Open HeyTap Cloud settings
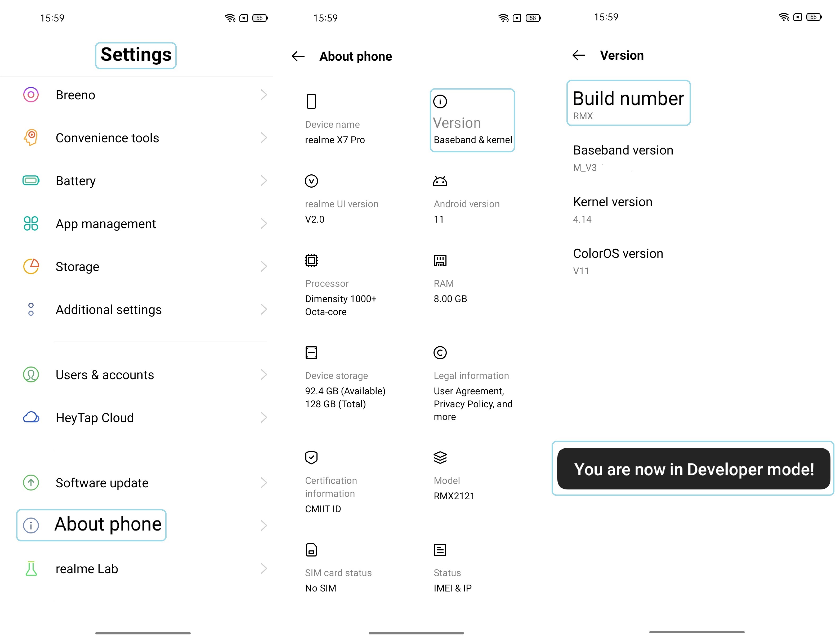 (x=140, y=418)
